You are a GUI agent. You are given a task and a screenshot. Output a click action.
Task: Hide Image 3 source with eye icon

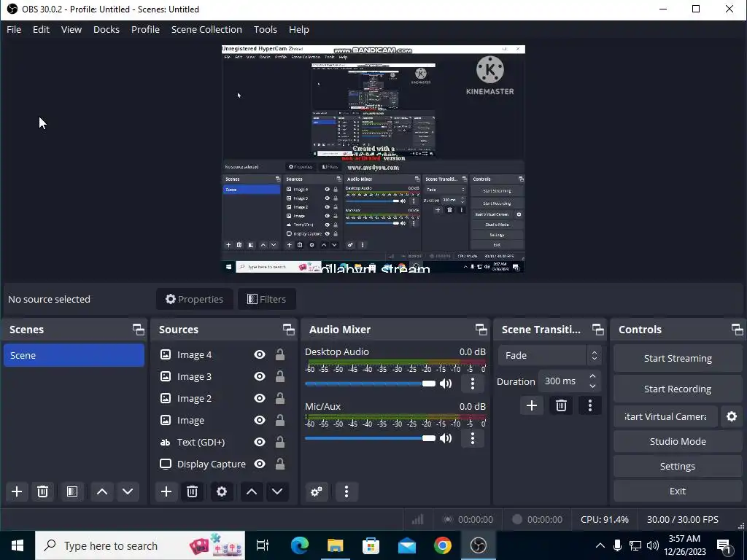click(260, 377)
